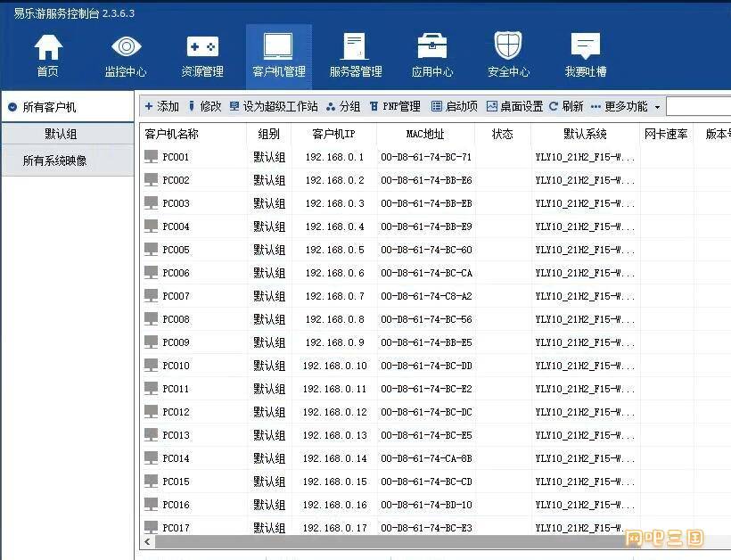Sort by 组别 column header
The width and height of the screenshot is (731, 560).
(268, 135)
